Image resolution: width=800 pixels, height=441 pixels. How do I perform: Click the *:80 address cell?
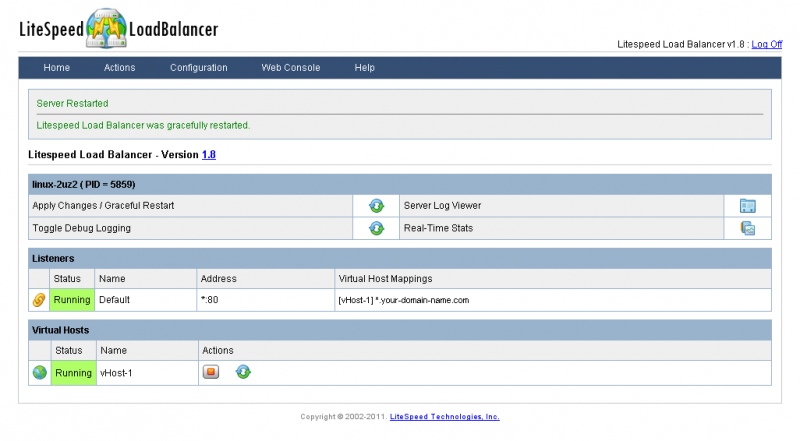click(265, 300)
